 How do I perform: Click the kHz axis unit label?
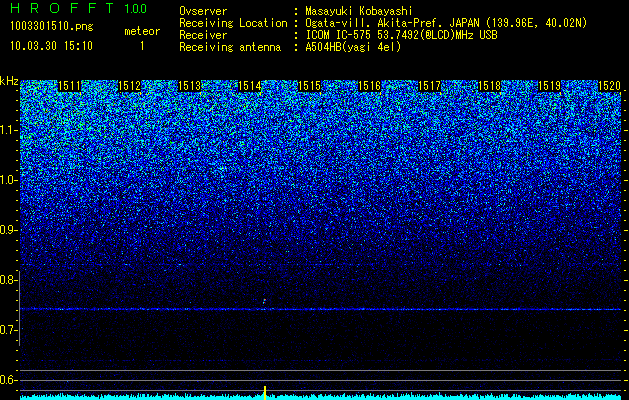point(9,81)
